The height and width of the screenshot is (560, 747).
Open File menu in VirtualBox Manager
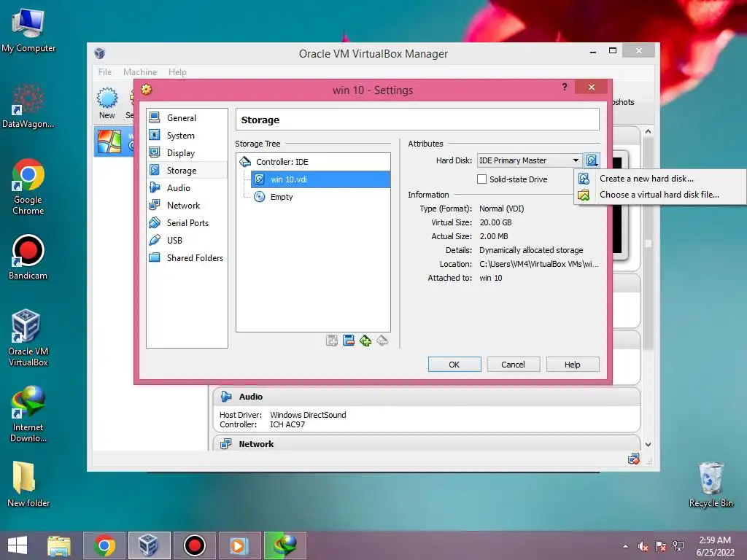click(105, 72)
